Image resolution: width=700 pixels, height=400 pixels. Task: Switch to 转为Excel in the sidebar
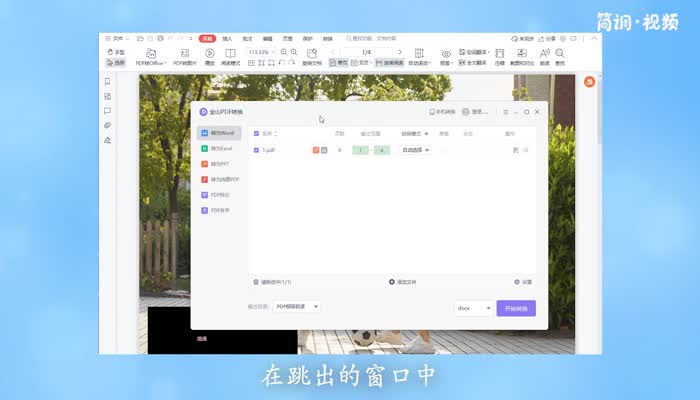[x=219, y=148]
